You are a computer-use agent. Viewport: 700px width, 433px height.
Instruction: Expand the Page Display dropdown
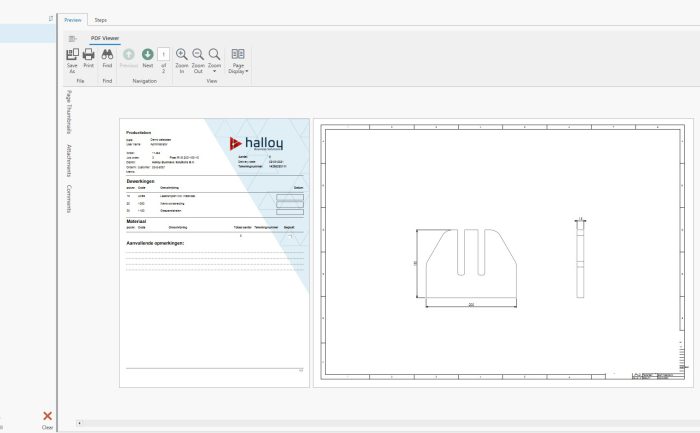[238, 60]
